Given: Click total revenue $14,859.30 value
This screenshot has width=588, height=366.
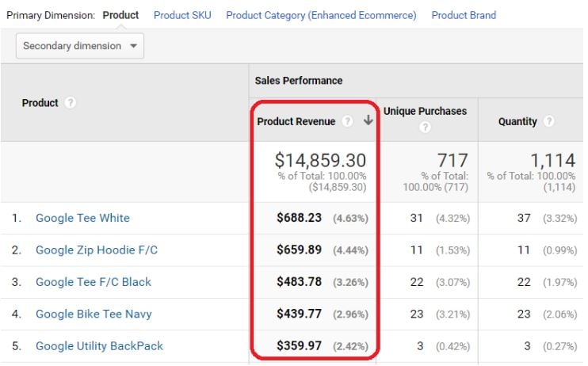Looking at the screenshot, I should [320, 160].
